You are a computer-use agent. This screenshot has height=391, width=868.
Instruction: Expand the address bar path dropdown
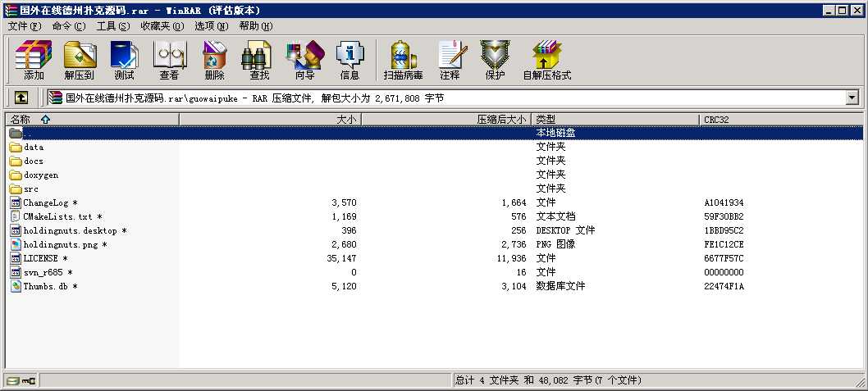(852, 98)
